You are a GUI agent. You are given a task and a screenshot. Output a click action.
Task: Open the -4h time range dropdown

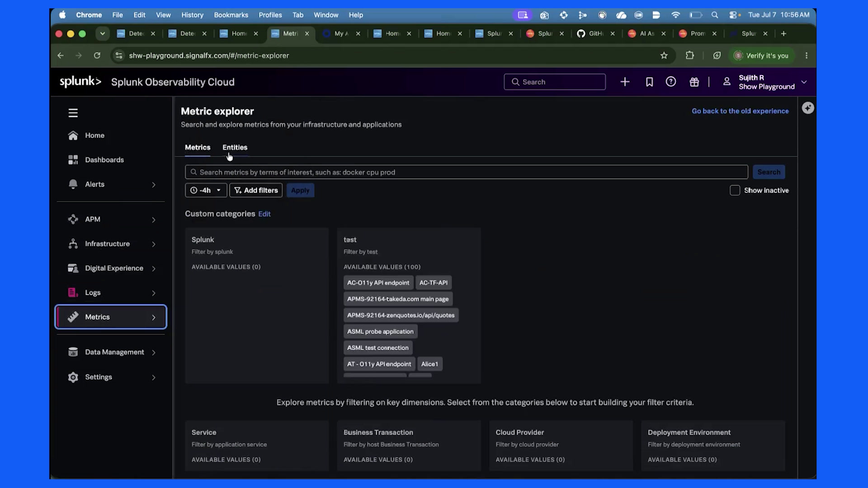point(206,191)
